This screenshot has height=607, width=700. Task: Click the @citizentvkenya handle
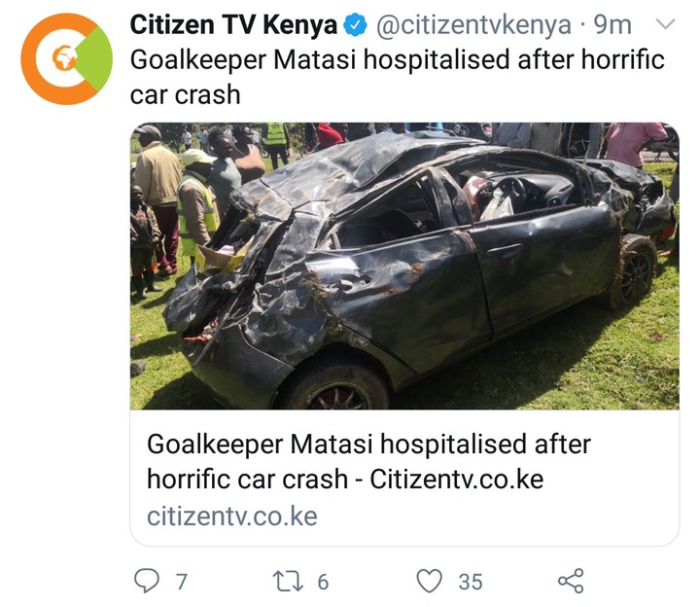click(473, 25)
